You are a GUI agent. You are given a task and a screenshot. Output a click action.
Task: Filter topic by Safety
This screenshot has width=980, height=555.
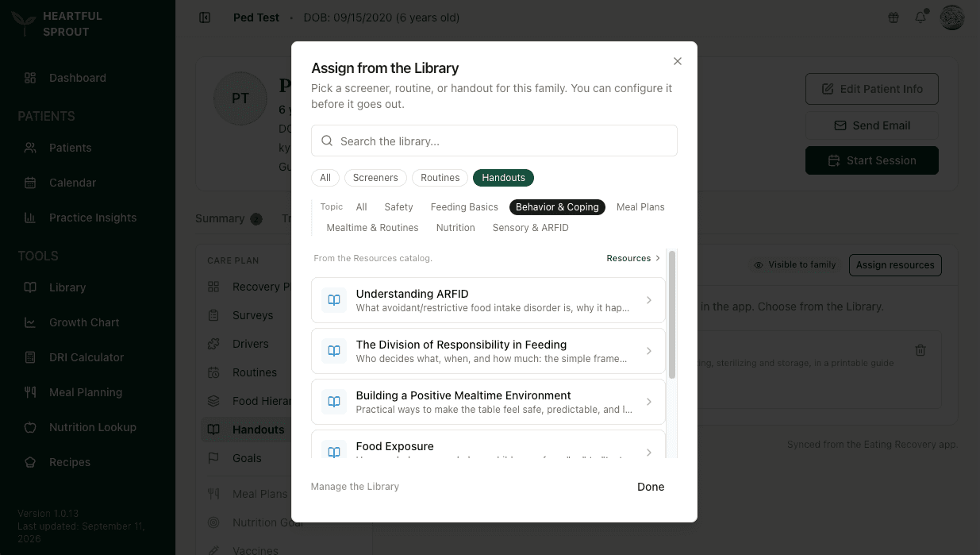[x=398, y=207]
